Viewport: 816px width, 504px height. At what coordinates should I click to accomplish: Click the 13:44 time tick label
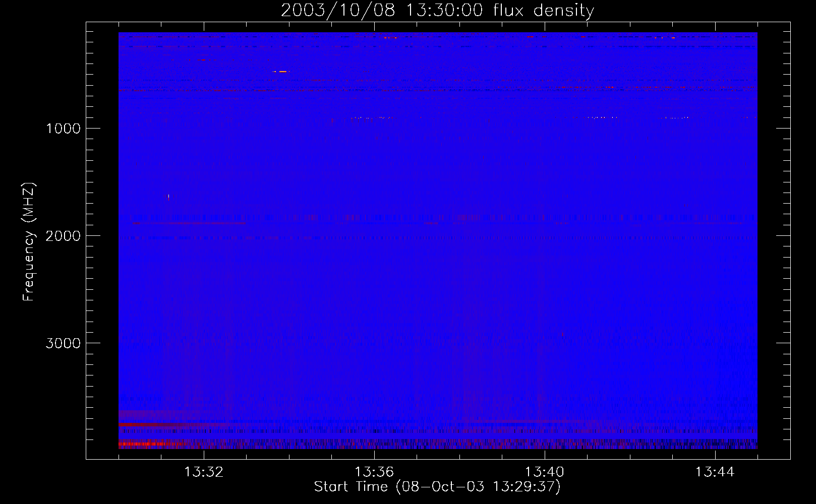[x=715, y=472]
